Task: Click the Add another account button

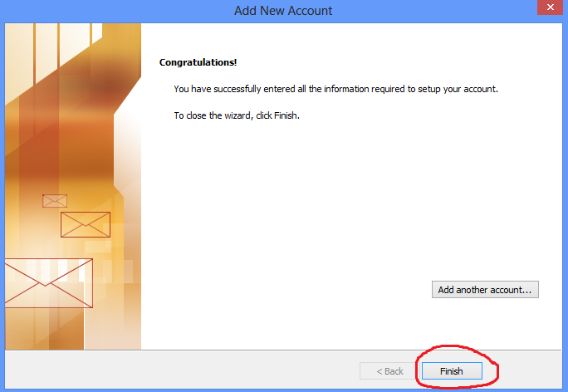Action: click(x=485, y=290)
